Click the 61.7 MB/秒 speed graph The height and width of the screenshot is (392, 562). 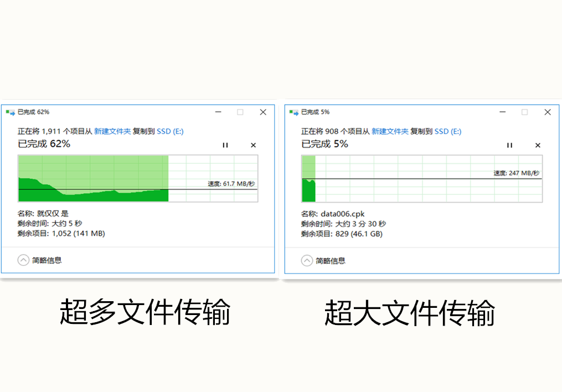click(138, 178)
